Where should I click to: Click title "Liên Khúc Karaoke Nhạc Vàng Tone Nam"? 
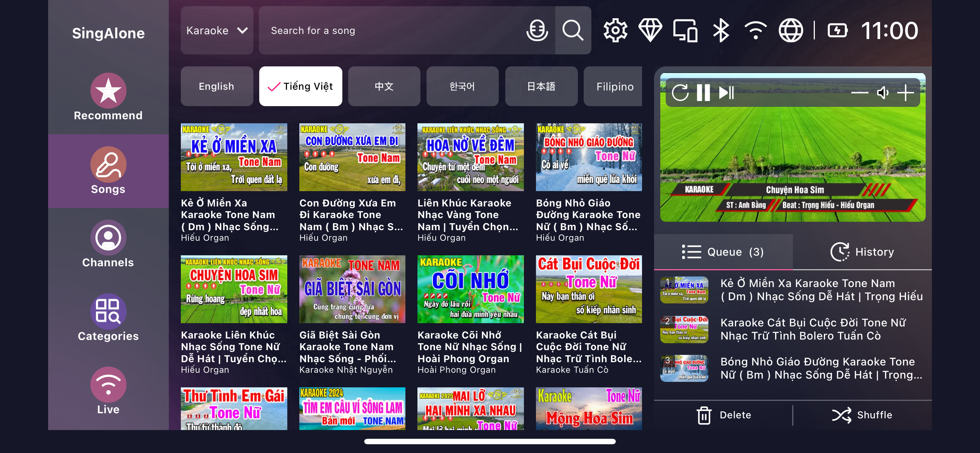[468, 215]
